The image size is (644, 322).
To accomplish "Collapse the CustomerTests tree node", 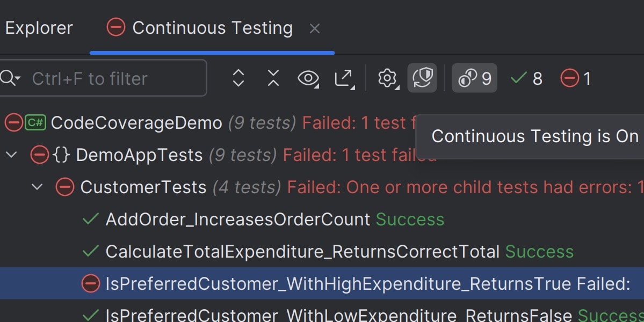I will (37, 187).
